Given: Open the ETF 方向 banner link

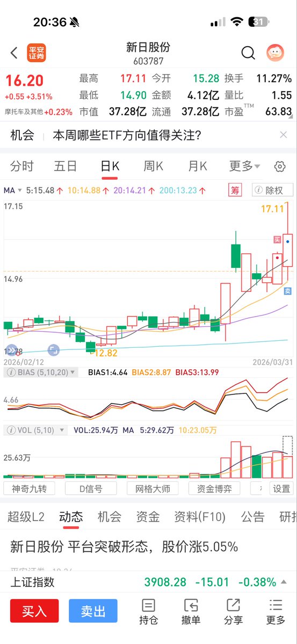Looking at the screenshot, I should pyautogui.click(x=127, y=135).
